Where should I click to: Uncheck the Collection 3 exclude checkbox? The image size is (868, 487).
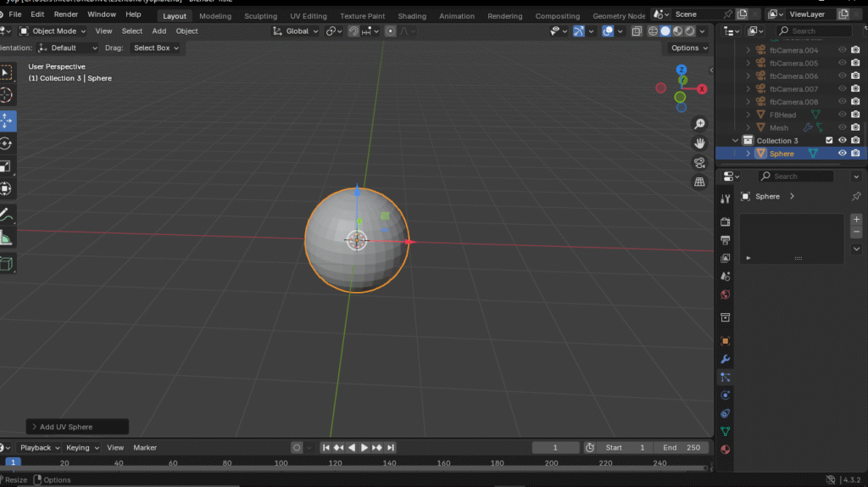(x=829, y=141)
